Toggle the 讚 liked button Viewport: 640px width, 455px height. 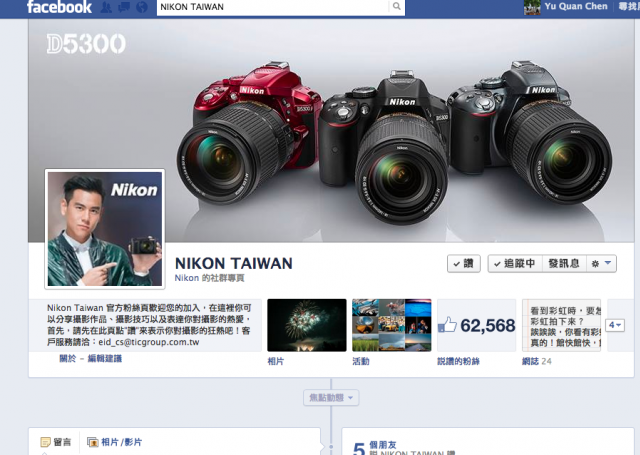tap(464, 264)
